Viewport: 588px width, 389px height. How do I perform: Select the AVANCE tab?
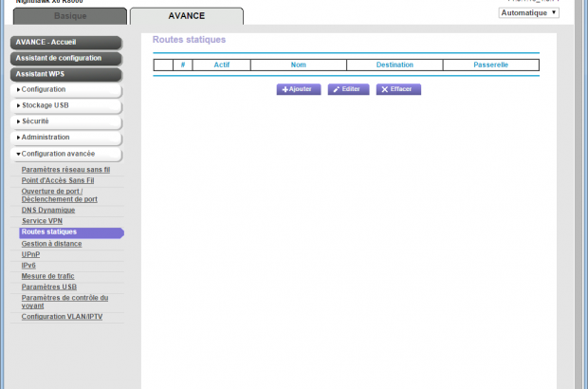click(186, 16)
